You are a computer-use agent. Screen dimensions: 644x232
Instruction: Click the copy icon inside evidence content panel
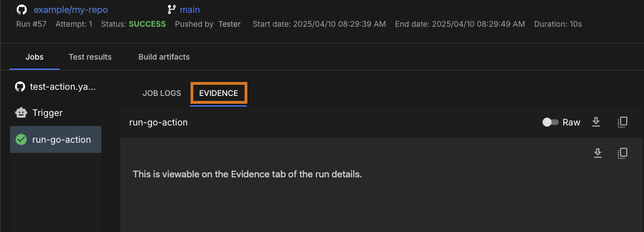(x=623, y=153)
